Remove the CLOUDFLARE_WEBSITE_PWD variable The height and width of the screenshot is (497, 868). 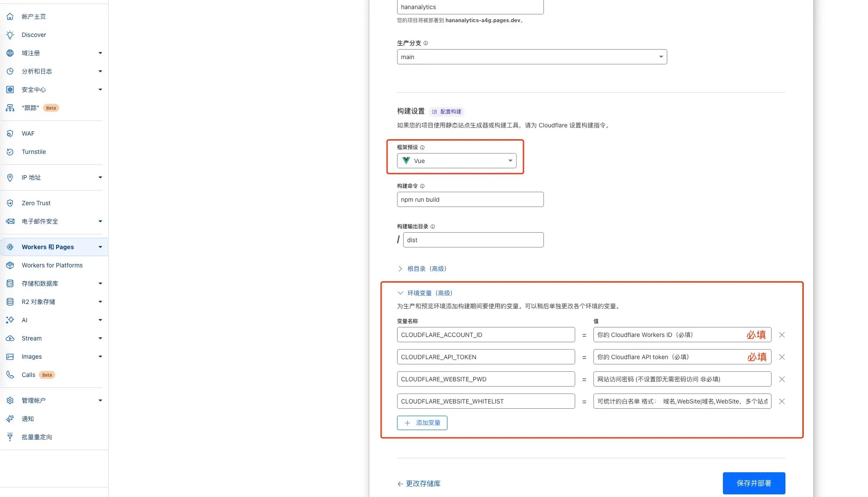point(782,379)
